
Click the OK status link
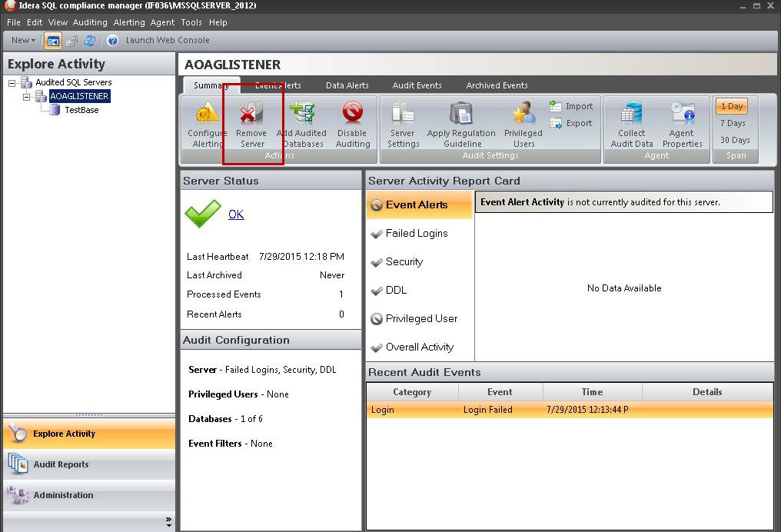click(236, 214)
